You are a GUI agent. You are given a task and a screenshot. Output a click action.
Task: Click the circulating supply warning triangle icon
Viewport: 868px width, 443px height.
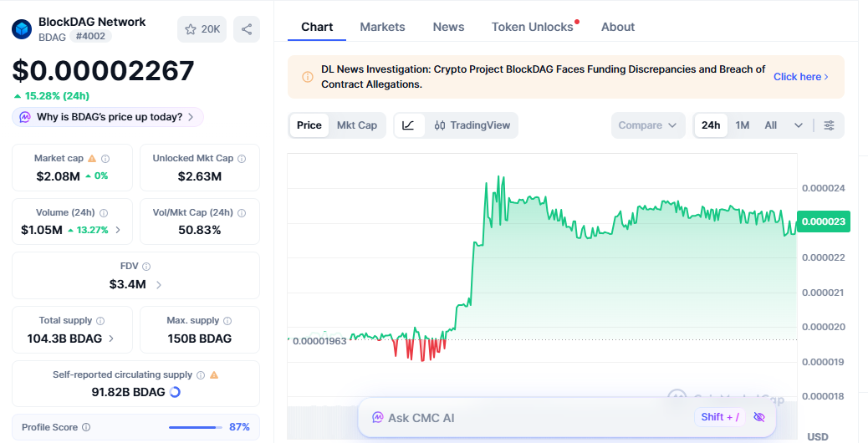(x=214, y=375)
